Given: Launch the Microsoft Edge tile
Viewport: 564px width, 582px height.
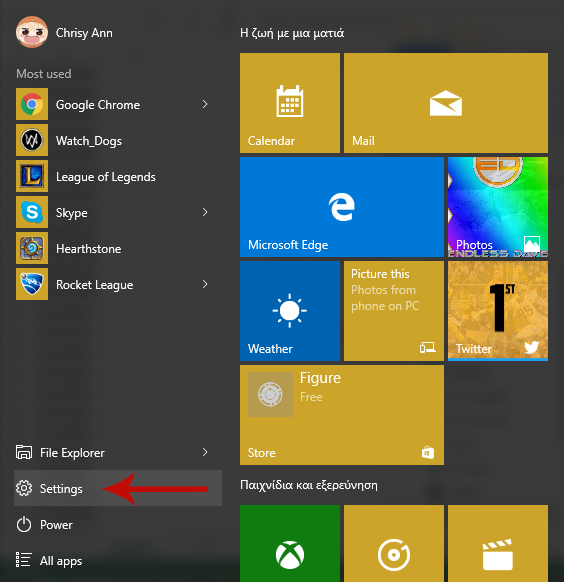Looking at the screenshot, I should pyautogui.click(x=342, y=207).
